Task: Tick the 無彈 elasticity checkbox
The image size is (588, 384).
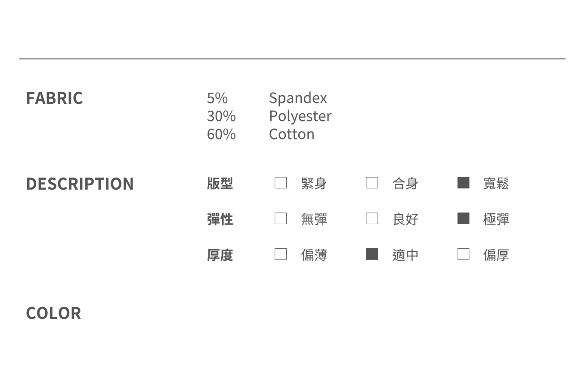Action: click(x=281, y=219)
